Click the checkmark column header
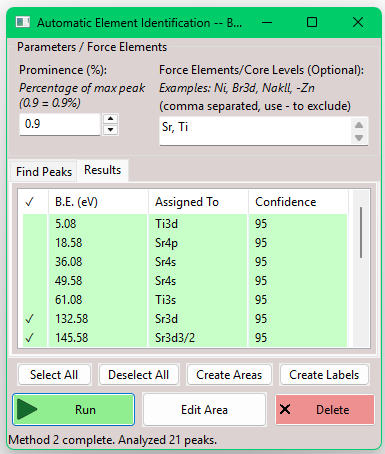 pyautogui.click(x=32, y=202)
